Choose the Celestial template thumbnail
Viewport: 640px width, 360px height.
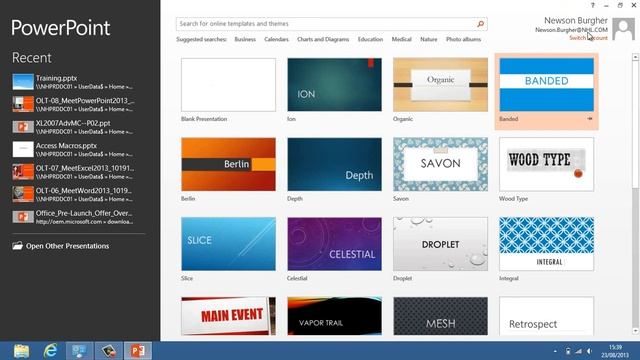pos(334,244)
